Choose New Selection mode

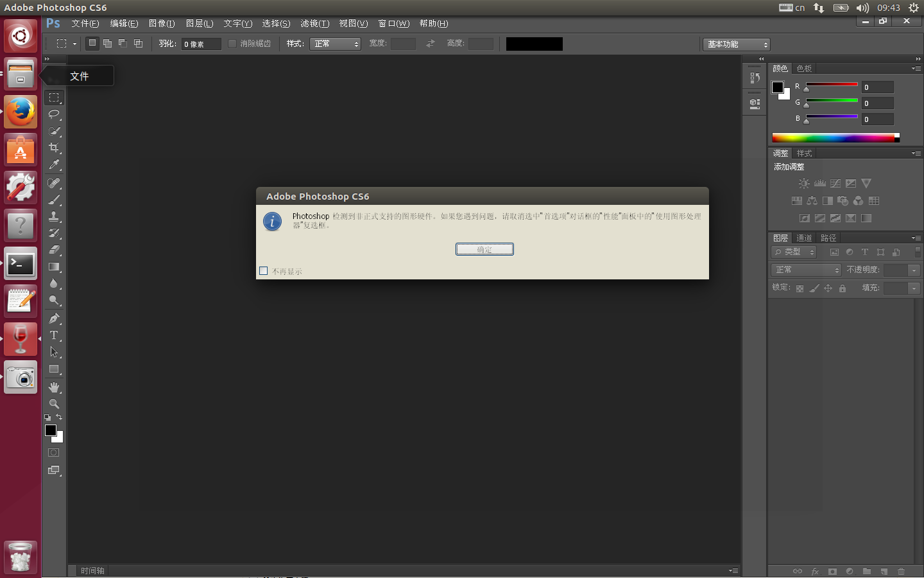tap(92, 43)
